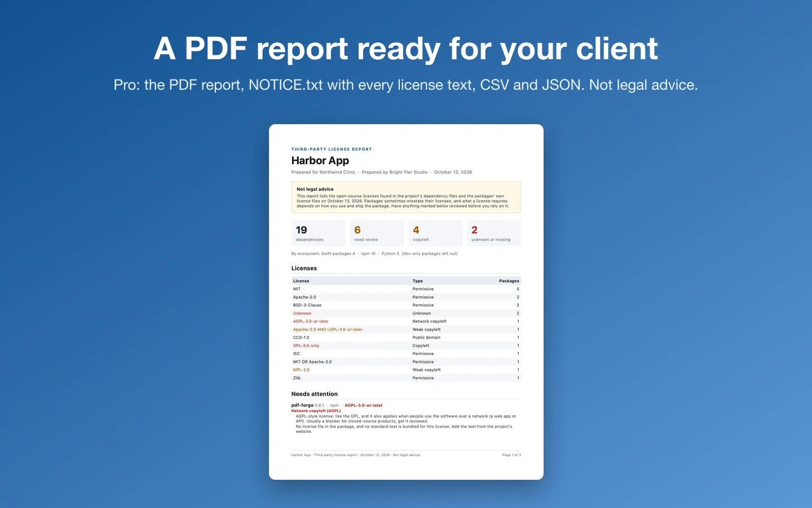Click the "4 copyleft" summary card
This screenshot has width=812, height=508.
coord(435,233)
